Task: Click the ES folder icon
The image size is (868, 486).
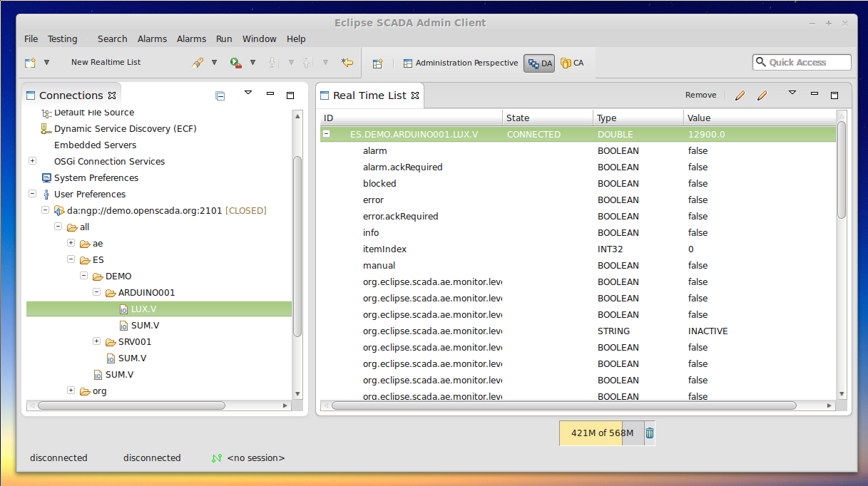Action: (85, 260)
